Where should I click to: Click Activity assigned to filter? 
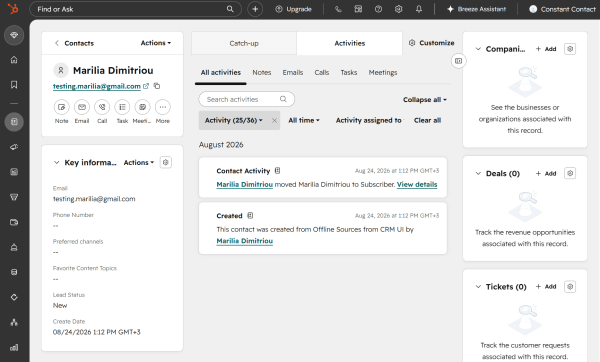point(368,121)
